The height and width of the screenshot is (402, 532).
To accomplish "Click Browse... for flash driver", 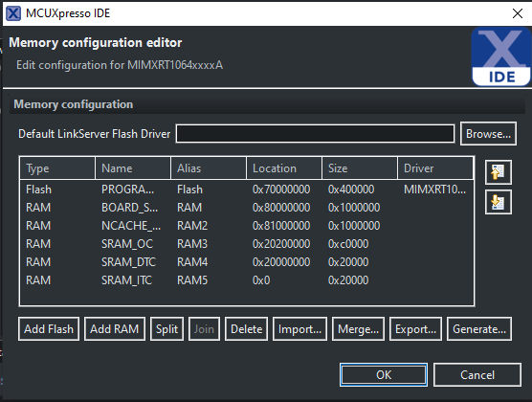I will (488, 133).
